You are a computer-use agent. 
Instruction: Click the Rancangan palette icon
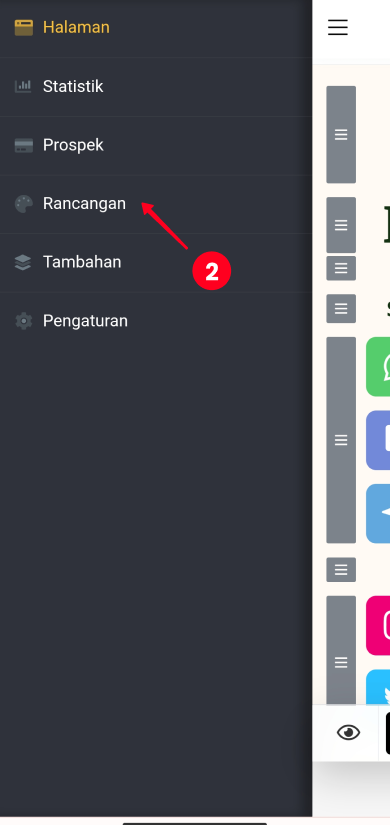point(23,204)
